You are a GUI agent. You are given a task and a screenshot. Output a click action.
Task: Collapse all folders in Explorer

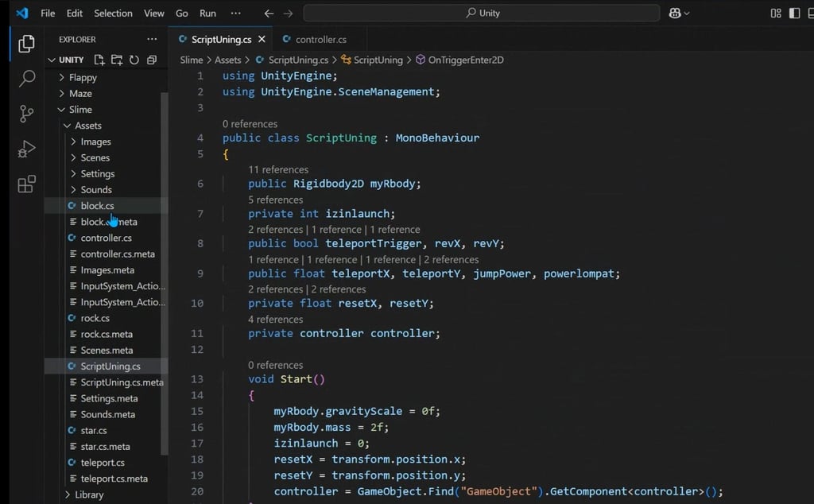[152, 60]
